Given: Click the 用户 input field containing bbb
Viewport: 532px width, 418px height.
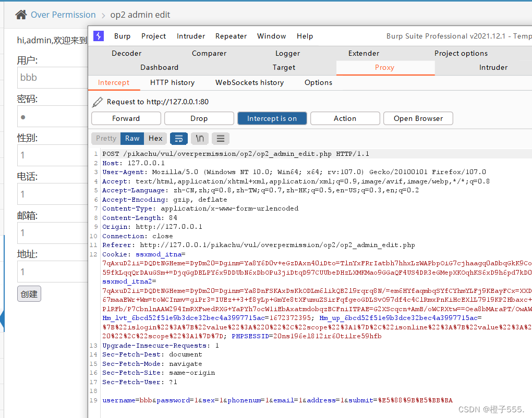Looking at the screenshot, I should pyautogui.click(x=52, y=77).
